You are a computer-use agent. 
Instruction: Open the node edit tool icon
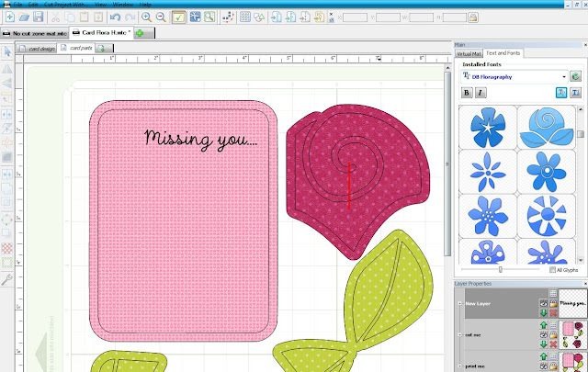(228, 17)
